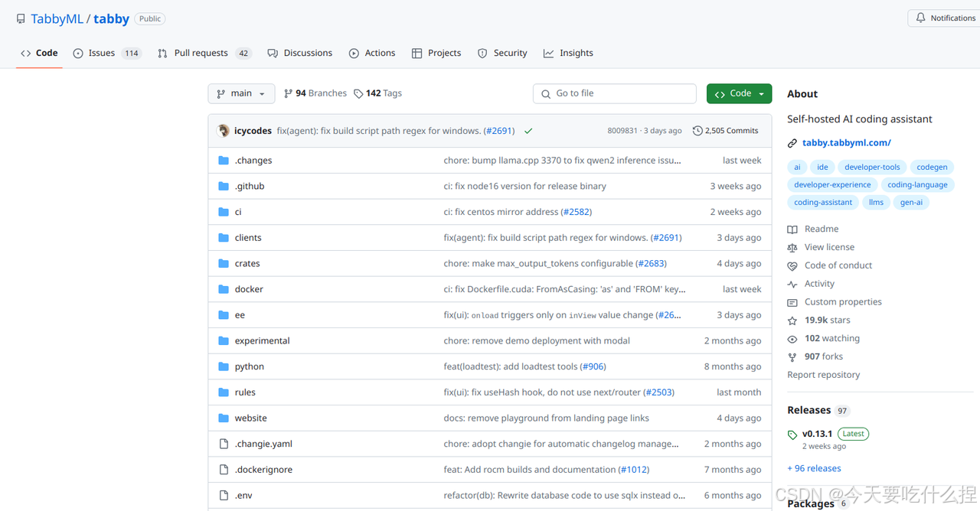Screen dimensions: 980x511
Task: Open the v0.13.1 Latest release
Action: click(x=828, y=434)
